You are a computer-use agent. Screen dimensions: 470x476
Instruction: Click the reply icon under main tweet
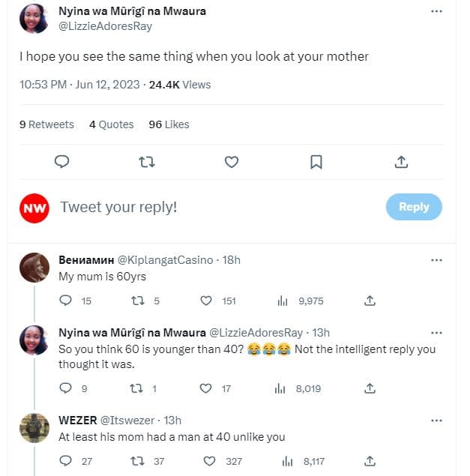tap(62, 162)
